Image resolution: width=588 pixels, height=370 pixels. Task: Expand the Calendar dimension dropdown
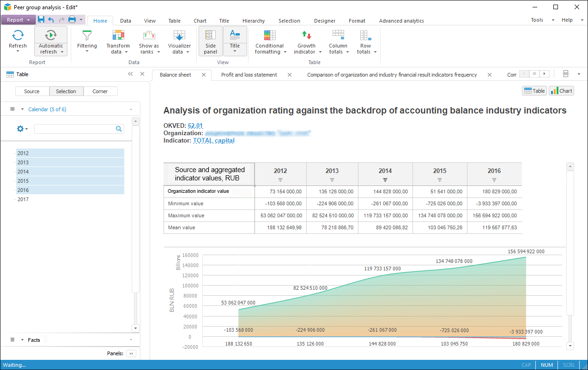click(x=22, y=109)
